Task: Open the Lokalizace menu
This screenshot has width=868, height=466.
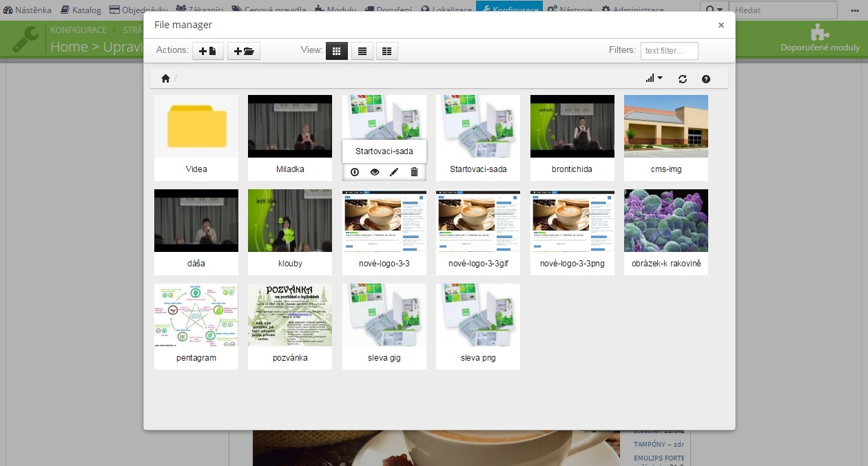Action: [x=446, y=10]
